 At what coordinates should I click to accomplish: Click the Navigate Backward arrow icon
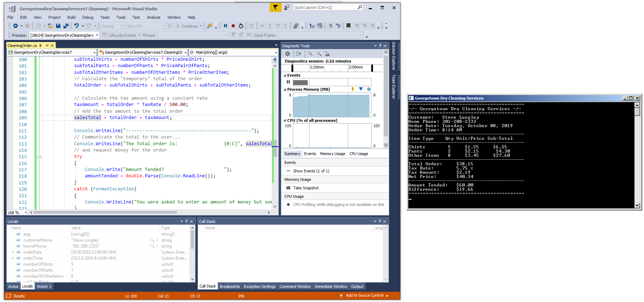tap(16, 26)
